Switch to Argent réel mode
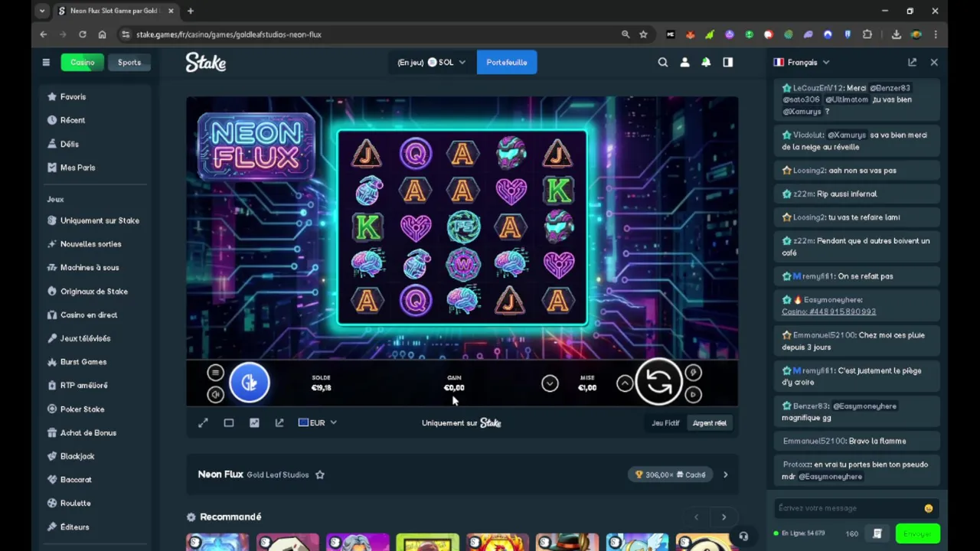The height and width of the screenshot is (551, 980). tap(710, 422)
